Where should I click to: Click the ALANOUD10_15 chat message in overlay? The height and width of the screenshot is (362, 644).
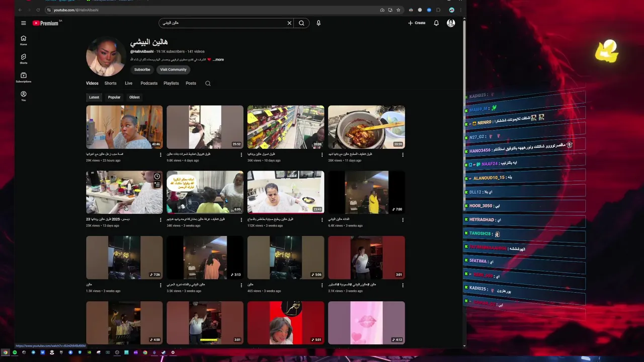523,177
